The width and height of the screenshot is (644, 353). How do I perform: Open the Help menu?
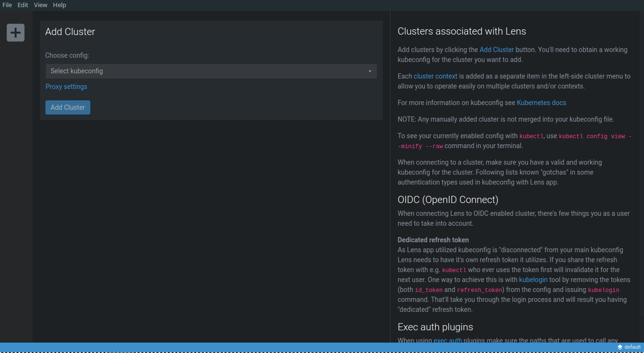click(x=60, y=5)
